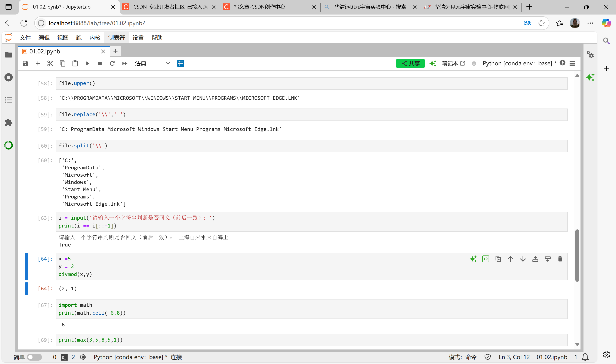Switch to the 01.02.ipynb document tab
Screen dimensions: 616x364
[44, 51]
